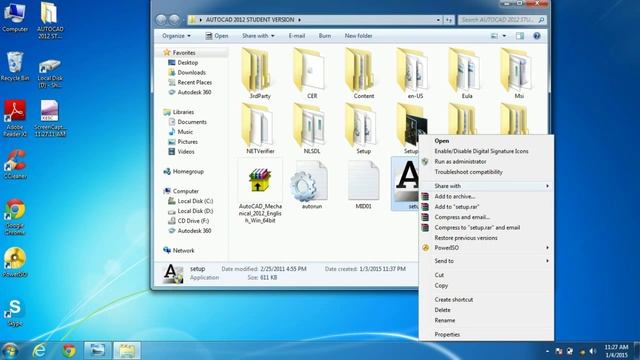Select the MID01 file

tap(363, 184)
